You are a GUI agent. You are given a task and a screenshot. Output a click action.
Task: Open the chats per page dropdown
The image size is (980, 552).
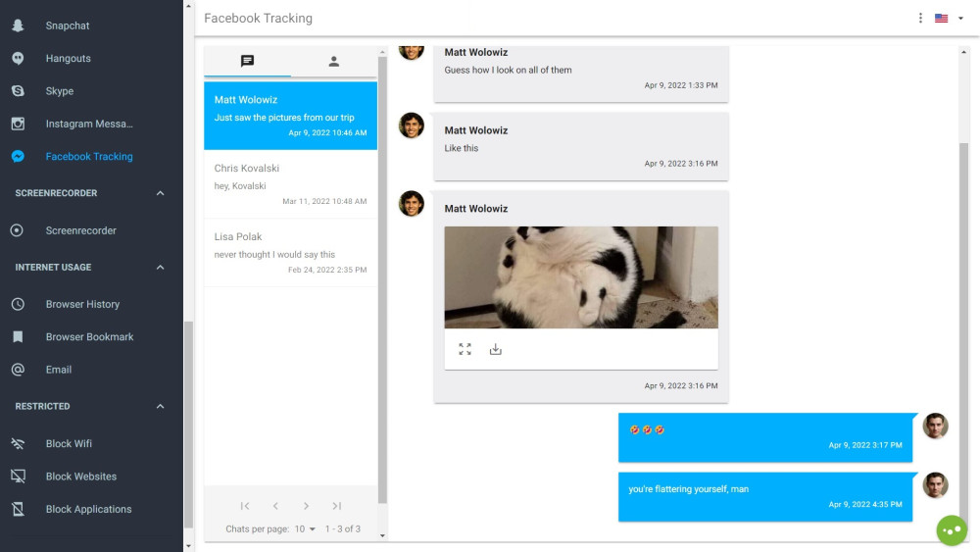[x=305, y=528]
